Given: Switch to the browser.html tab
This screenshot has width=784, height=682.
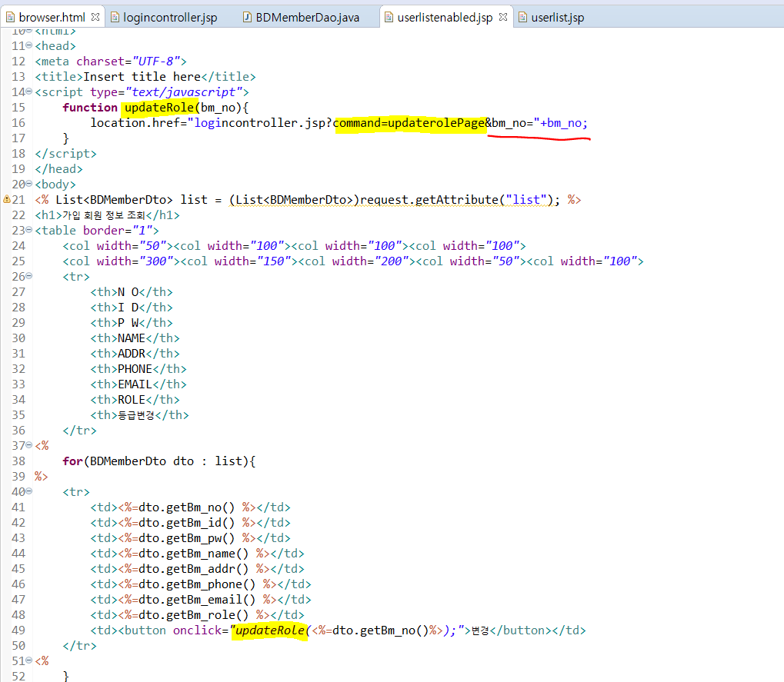Looking at the screenshot, I should (x=52, y=18).
